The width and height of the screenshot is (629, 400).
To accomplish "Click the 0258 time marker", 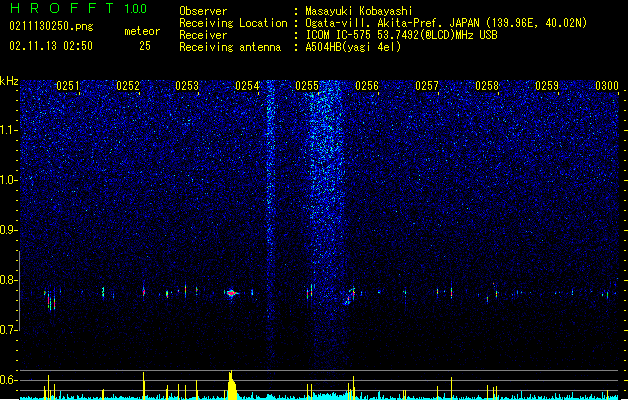I will pos(487,86).
